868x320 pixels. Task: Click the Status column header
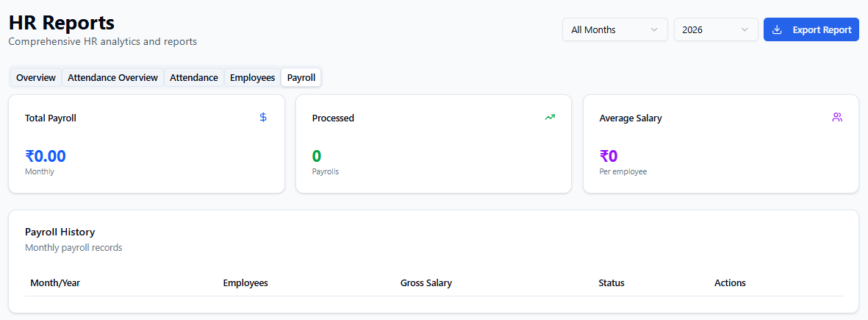[x=611, y=283]
